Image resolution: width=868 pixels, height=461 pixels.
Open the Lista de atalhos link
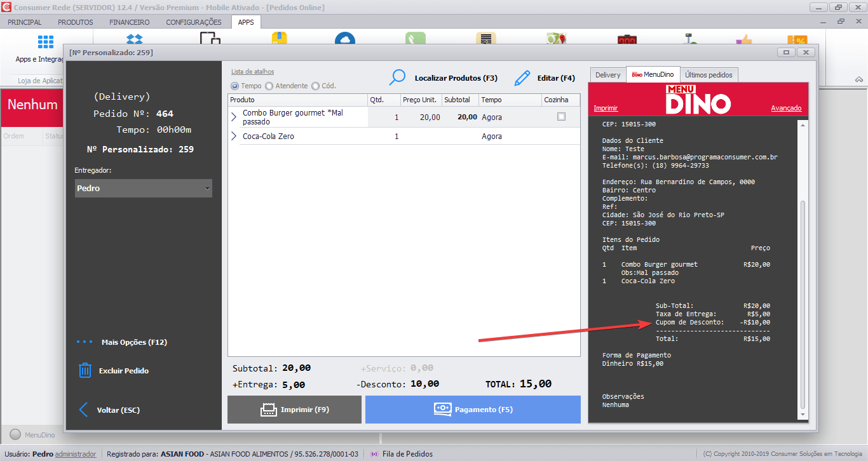(253, 72)
